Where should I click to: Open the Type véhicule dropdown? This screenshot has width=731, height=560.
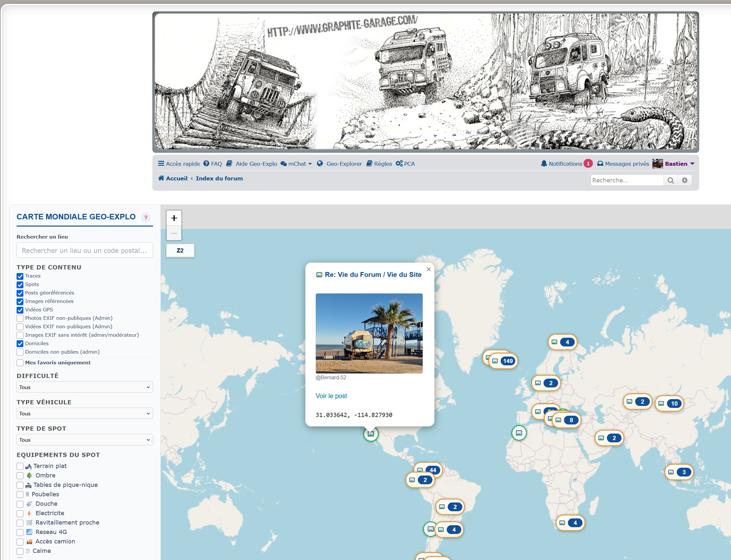(84, 414)
